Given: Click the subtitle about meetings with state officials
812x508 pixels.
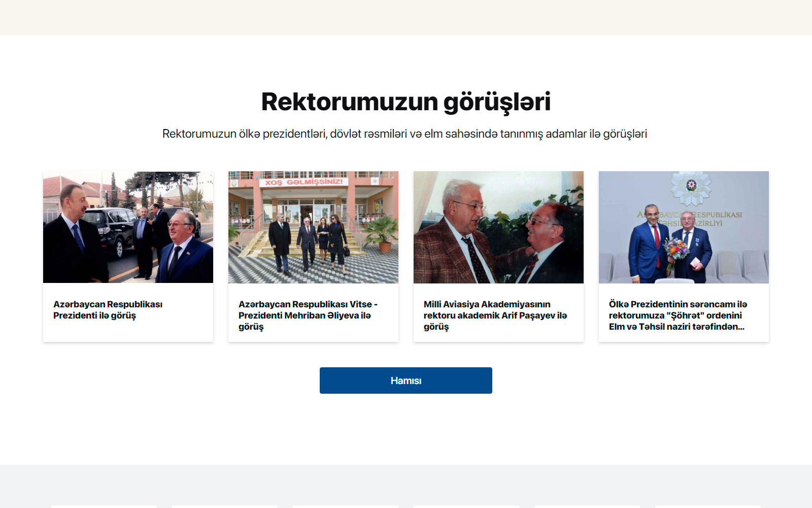Looking at the screenshot, I should tap(404, 134).
